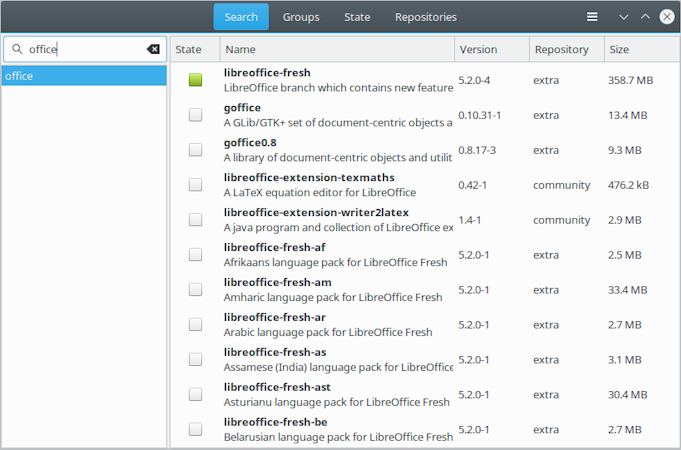Focus the search box containing "office"

(x=80, y=49)
